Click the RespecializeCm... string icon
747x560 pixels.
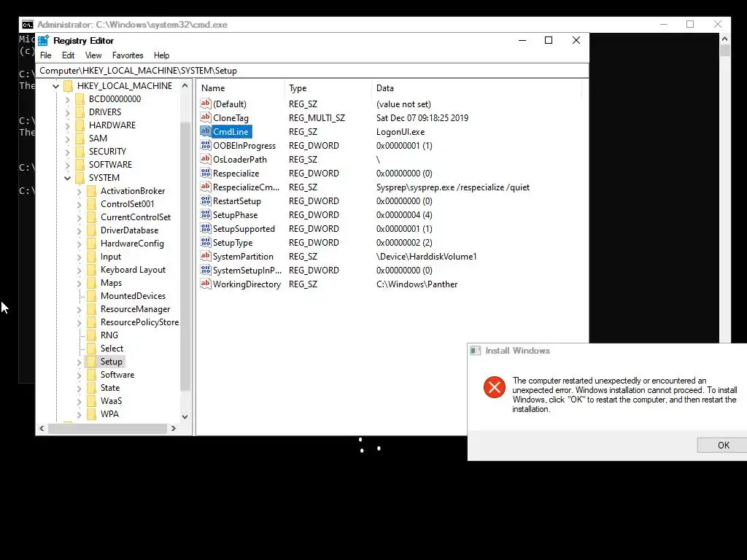point(205,186)
